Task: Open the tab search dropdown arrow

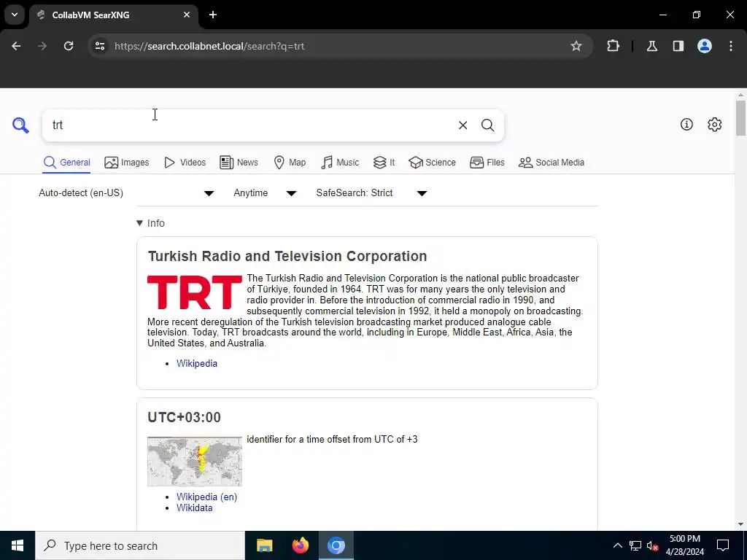Action: click(15, 15)
